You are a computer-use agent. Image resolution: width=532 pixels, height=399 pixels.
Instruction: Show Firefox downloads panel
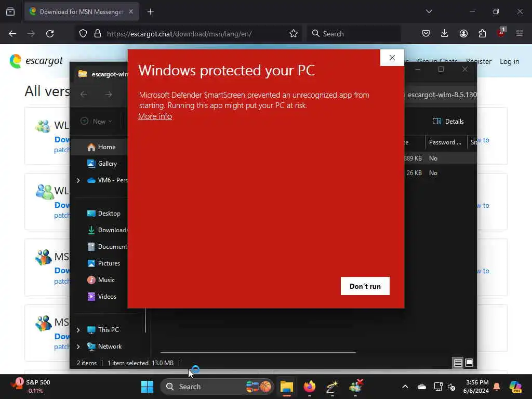tap(445, 34)
